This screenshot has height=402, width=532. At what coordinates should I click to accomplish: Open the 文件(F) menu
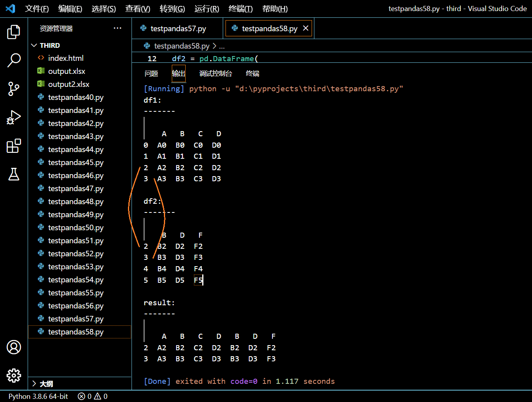[x=37, y=9]
